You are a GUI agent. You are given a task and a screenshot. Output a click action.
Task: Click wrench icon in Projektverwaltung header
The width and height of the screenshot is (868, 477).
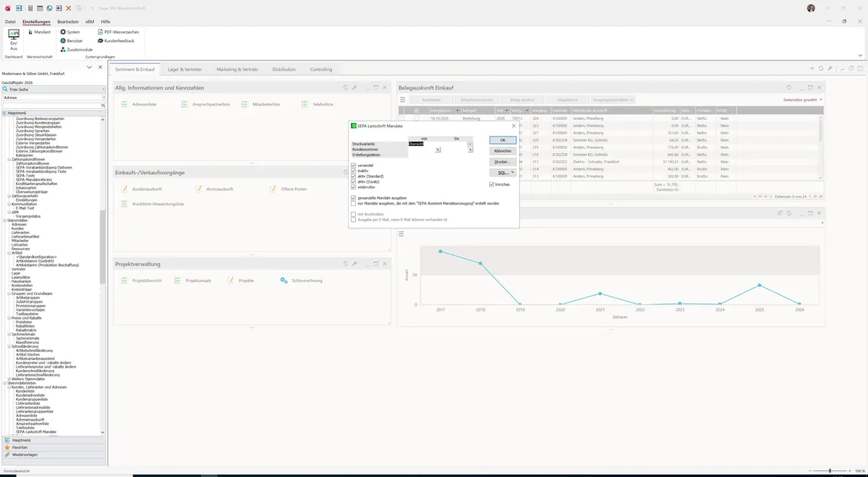(x=354, y=264)
